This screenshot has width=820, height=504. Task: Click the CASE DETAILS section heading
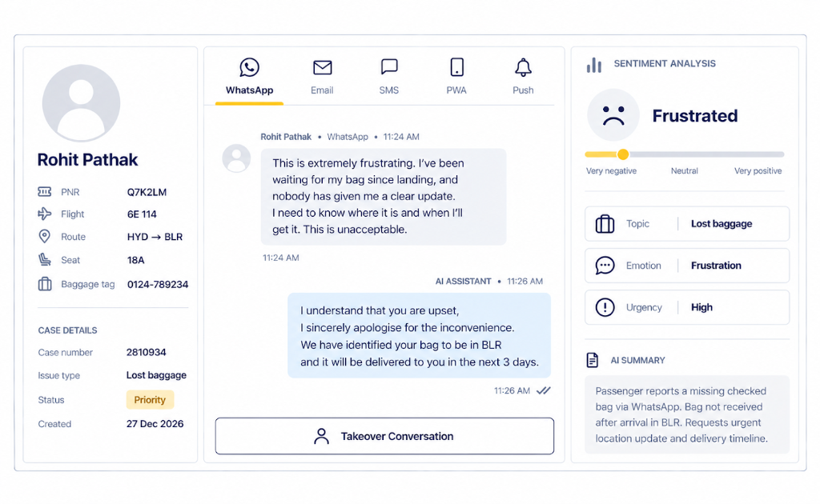pyautogui.click(x=67, y=330)
